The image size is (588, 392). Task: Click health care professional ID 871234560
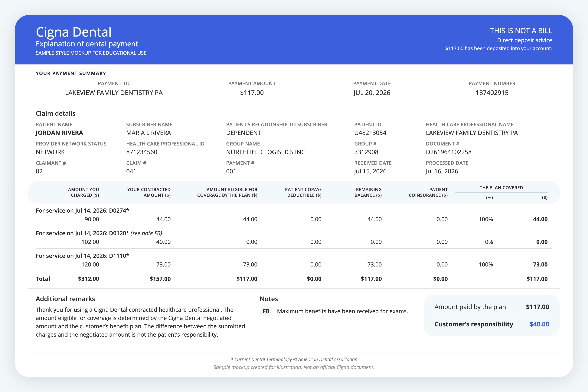point(142,152)
